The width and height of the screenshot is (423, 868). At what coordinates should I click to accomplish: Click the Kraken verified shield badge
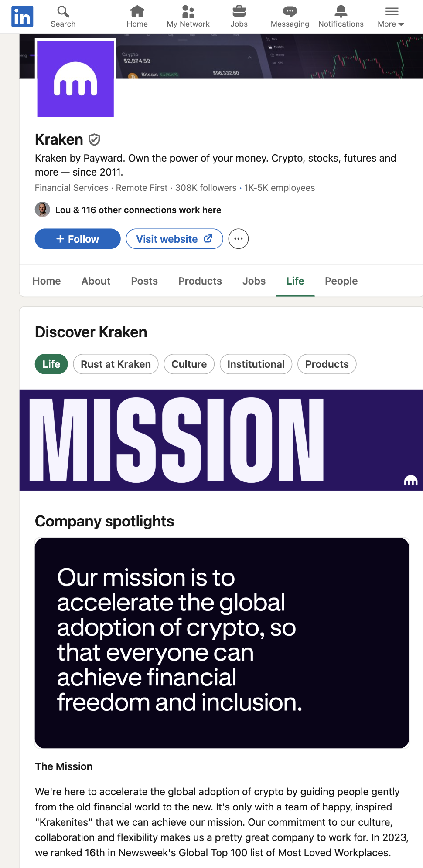click(94, 140)
